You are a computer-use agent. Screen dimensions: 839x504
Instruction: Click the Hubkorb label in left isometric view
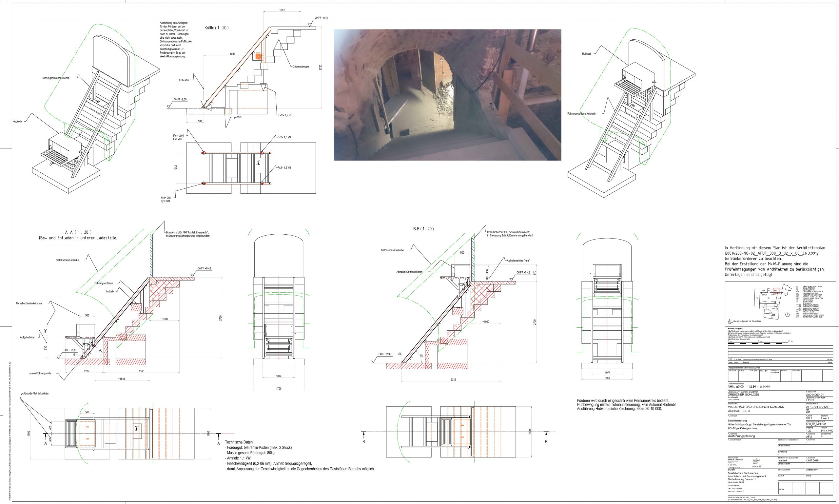[17, 121]
